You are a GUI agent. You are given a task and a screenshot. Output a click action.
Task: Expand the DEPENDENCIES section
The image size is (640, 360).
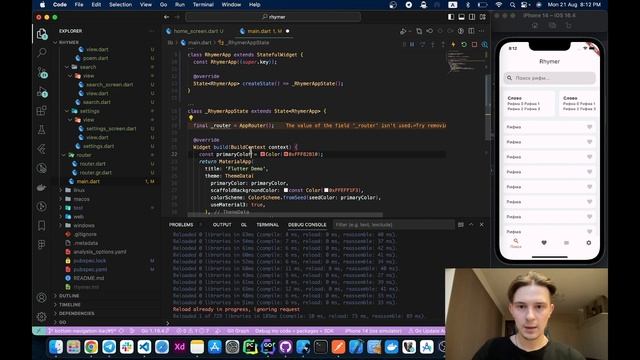point(76,313)
